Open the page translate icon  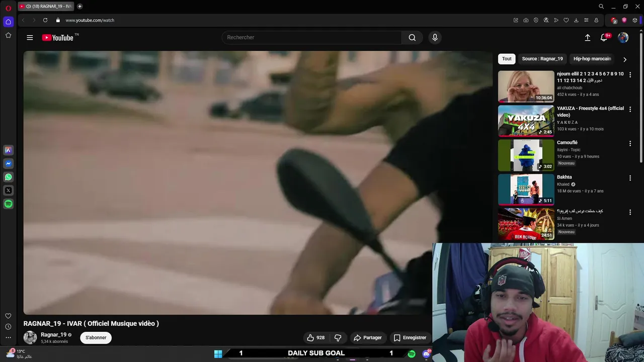coord(546,20)
